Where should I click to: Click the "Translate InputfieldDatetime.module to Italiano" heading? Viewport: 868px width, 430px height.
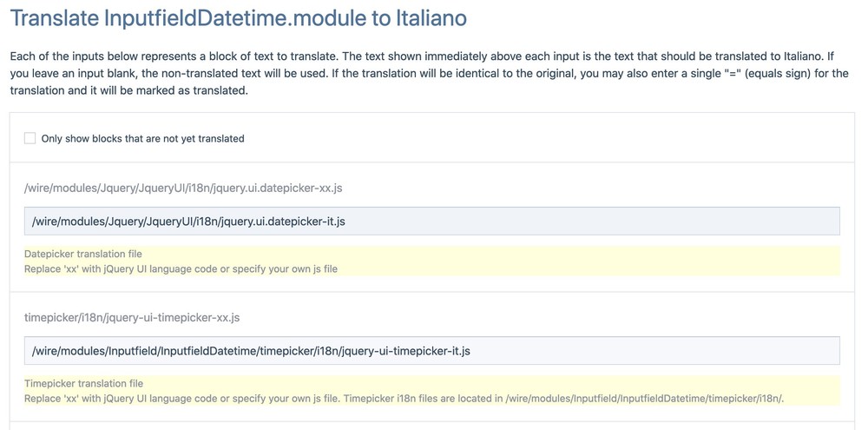(238, 18)
